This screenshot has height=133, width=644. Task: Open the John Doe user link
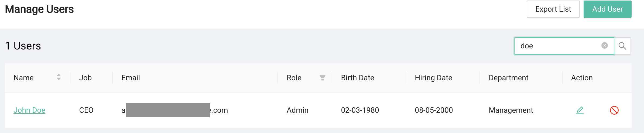coord(29,110)
